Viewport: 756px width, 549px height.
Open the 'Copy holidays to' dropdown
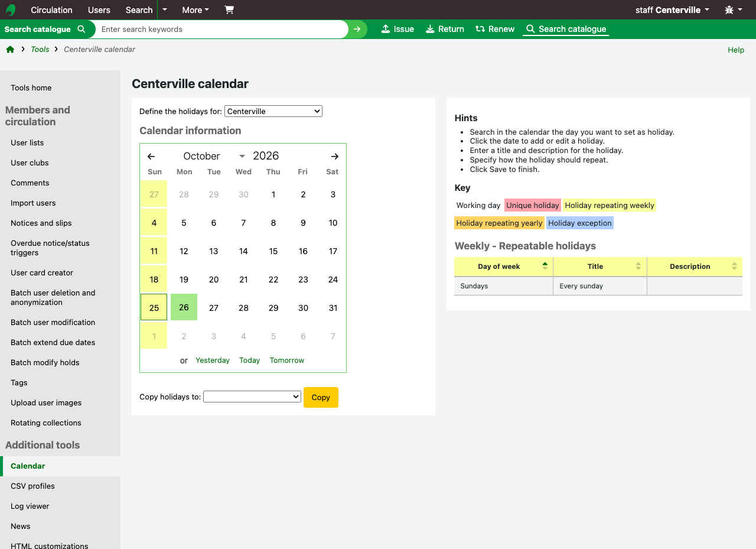[x=252, y=397]
